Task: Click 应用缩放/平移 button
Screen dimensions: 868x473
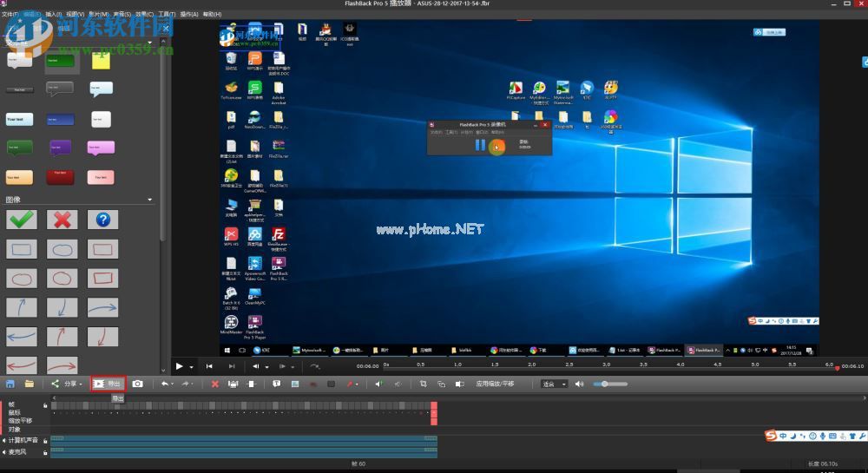Action: click(495, 384)
